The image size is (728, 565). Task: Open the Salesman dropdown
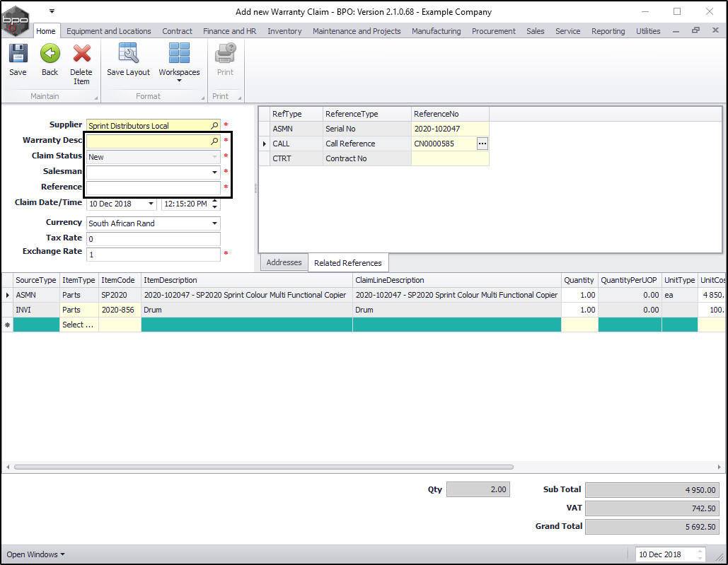click(214, 172)
